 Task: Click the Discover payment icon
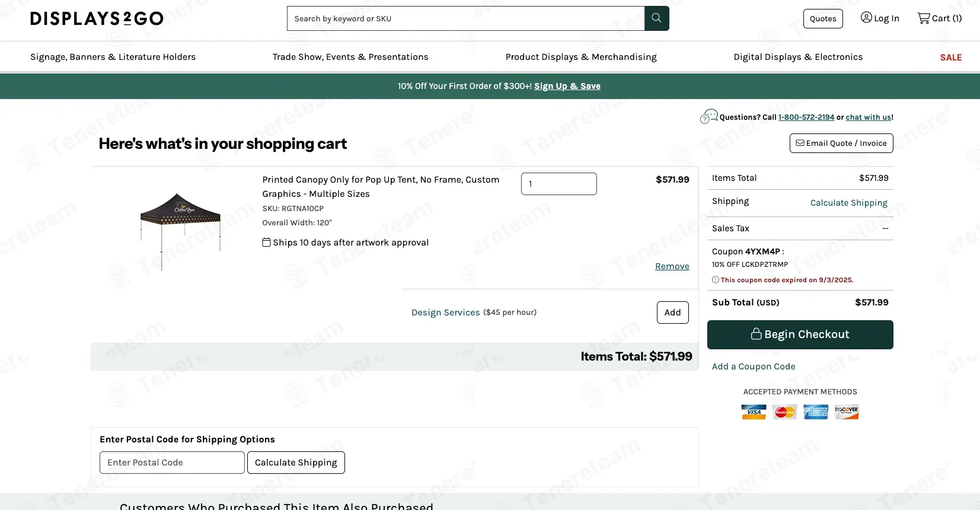(x=847, y=412)
